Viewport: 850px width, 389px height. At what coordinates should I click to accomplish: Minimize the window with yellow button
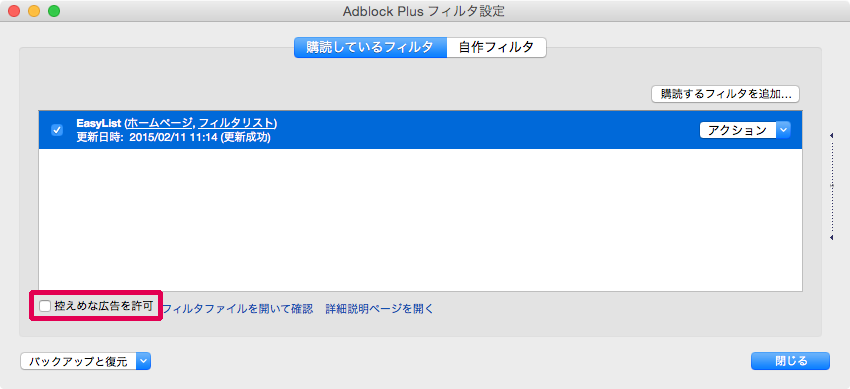[34, 11]
